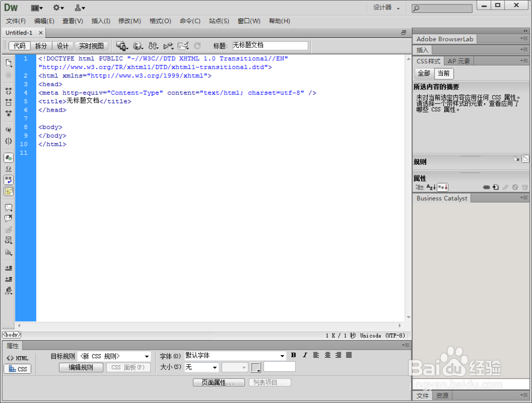Viewport: 532px width, 403px height.
Task: Collapse full tag in code toolbar
Action: (9, 91)
